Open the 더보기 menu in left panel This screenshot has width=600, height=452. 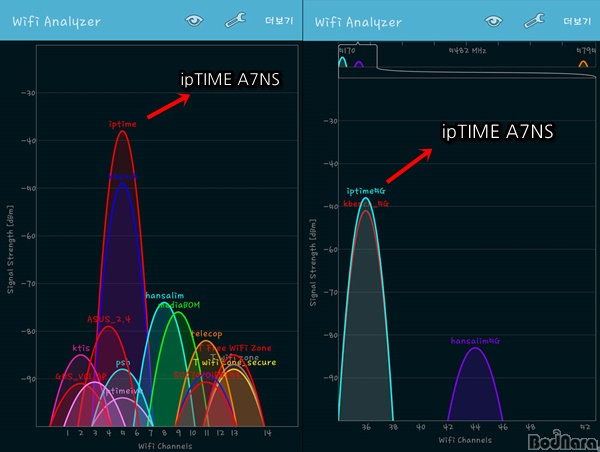(279, 21)
